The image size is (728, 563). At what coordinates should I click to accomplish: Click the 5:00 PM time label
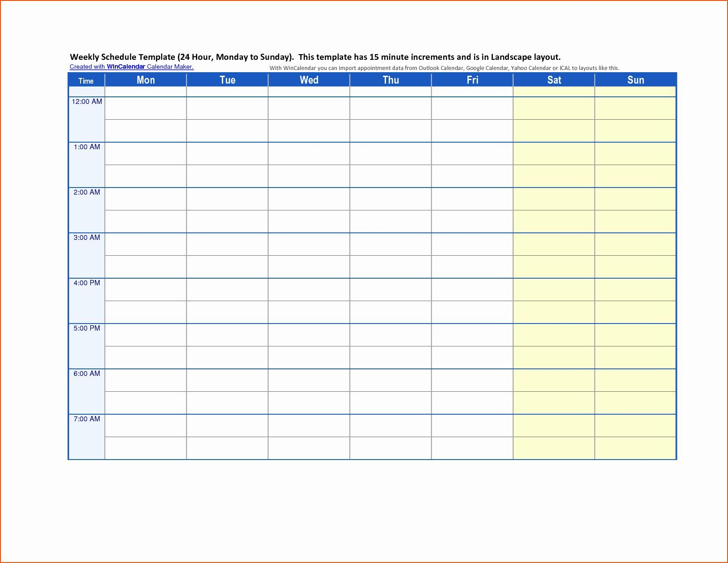coord(87,328)
